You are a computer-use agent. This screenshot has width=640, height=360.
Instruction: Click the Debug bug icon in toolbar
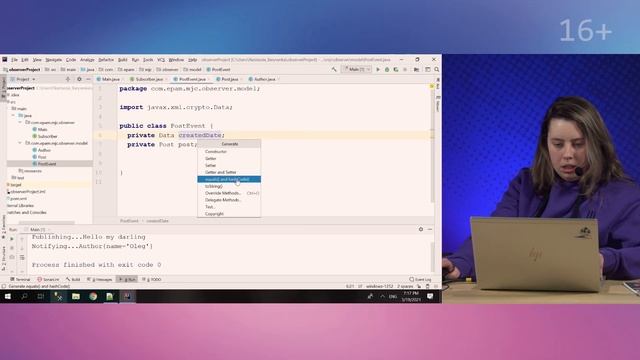387,70
